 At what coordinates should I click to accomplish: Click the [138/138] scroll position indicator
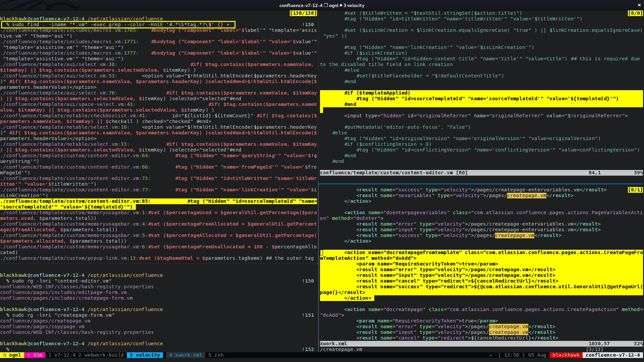pyautogui.click(x=303, y=13)
